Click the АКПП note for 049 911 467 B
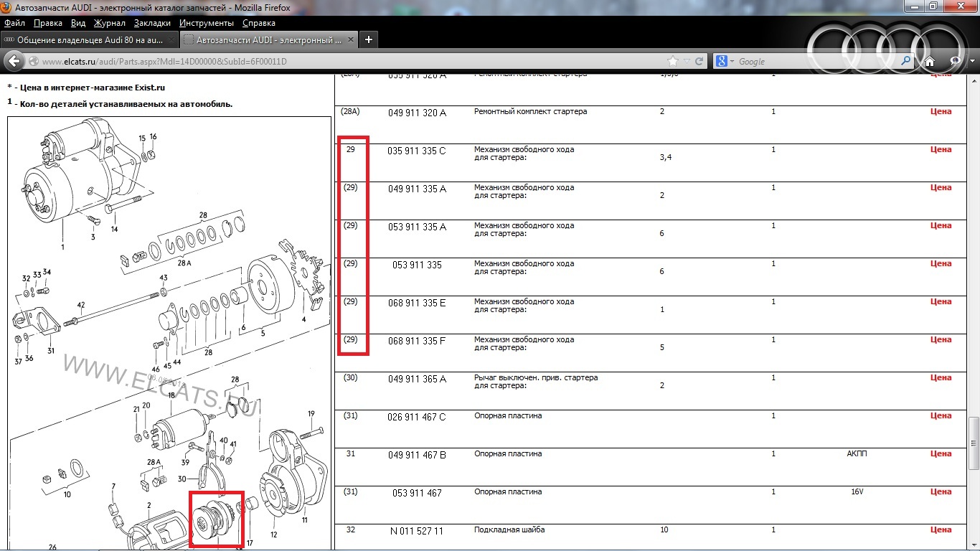The height and width of the screenshot is (551, 980). 857,454
